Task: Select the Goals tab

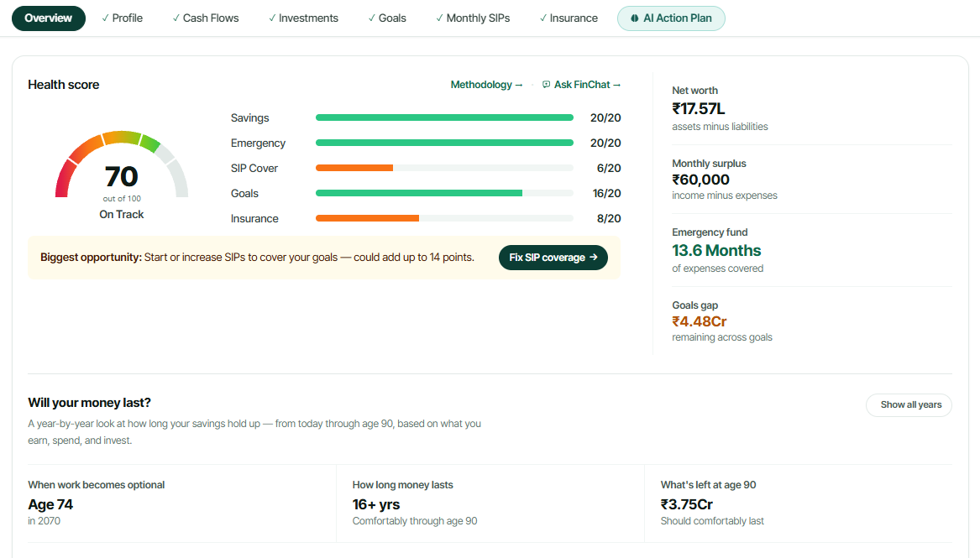Action: (x=387, y=18)
